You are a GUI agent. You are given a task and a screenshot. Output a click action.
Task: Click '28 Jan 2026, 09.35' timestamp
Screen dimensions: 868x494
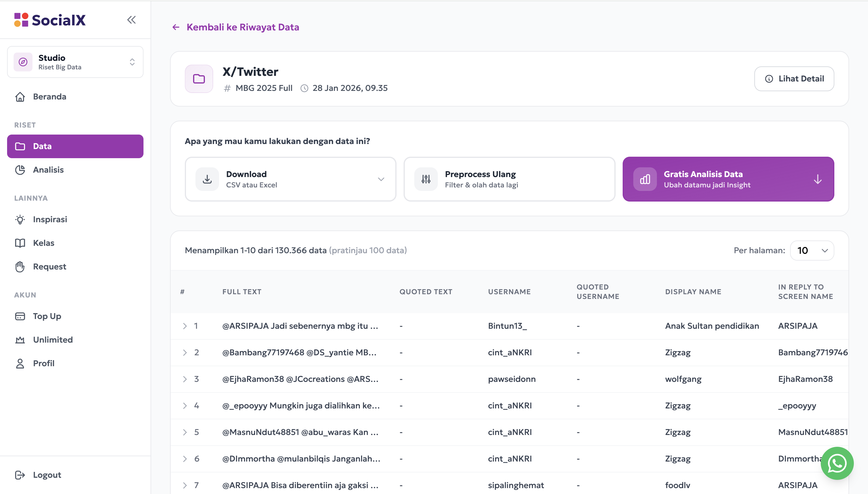point(350,88)
